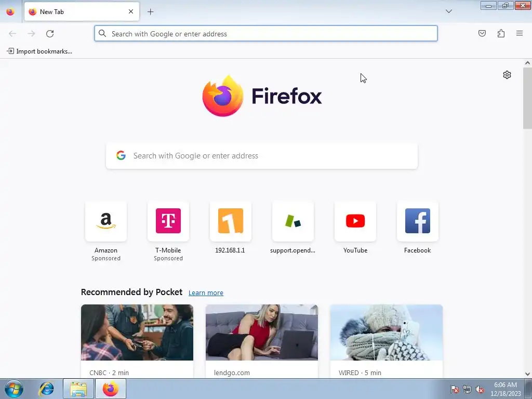Click the reload page icon
This screenshot has height=399, width=532.
click(x=50, y=34)
